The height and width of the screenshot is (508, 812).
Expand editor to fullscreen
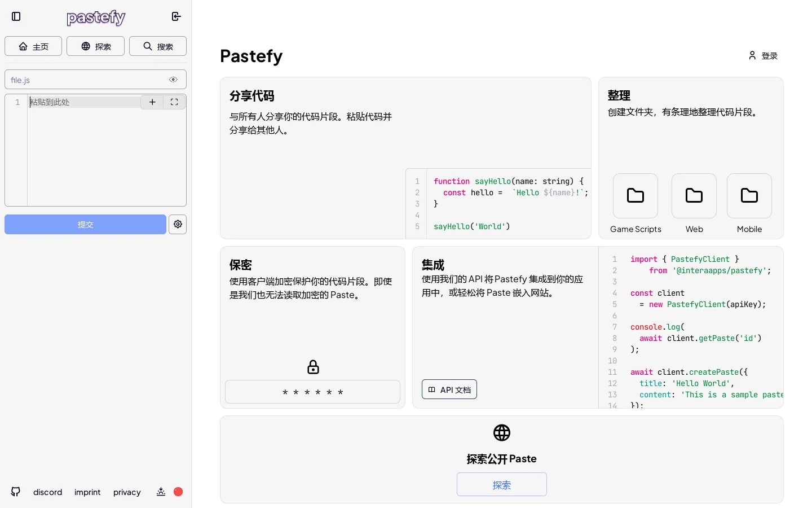pos(174,102)
